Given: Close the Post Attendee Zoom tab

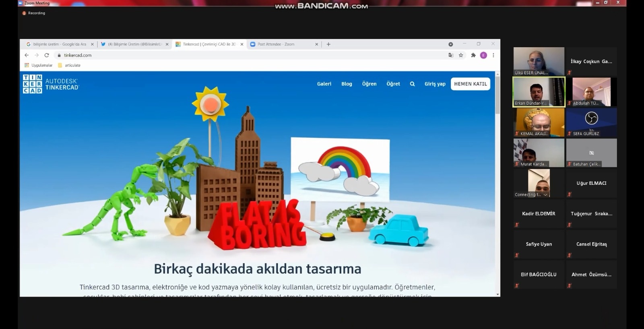Looking at the screenshot, I should point(316,44).
